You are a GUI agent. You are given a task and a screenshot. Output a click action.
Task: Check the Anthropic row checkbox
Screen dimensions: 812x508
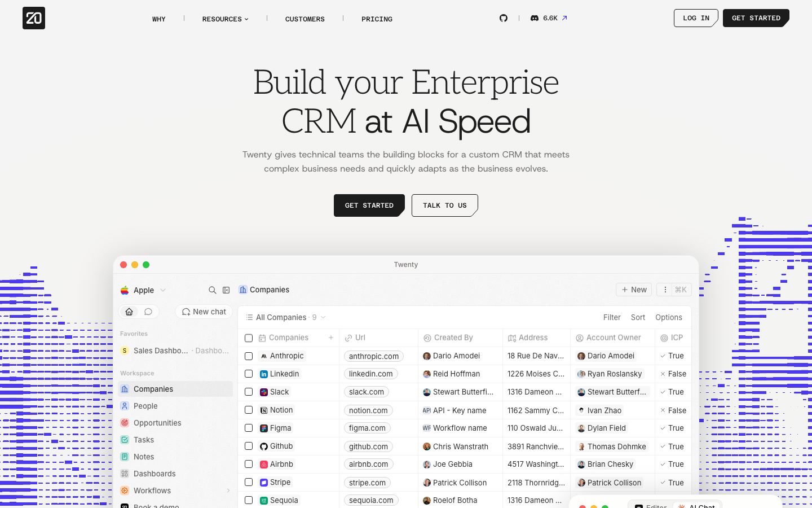tap(249, 356)
